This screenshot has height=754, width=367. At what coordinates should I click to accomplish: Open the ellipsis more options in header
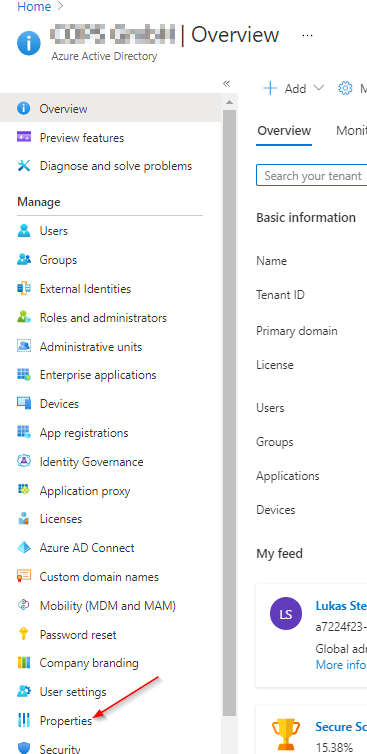coord(308,36)
